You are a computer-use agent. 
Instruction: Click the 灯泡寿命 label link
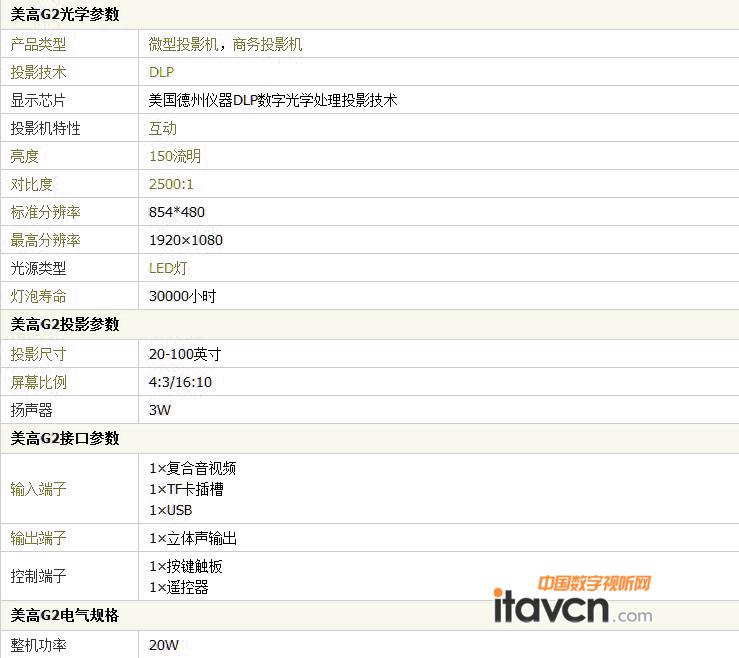[38, 296]
